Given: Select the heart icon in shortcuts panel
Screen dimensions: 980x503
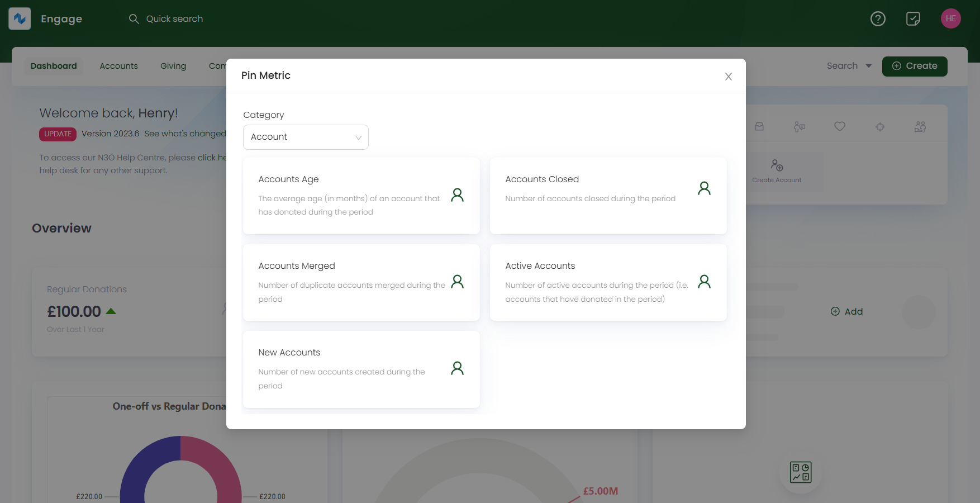Looking at the screenshot, I should pyautogui.click(x=839, y=127).
